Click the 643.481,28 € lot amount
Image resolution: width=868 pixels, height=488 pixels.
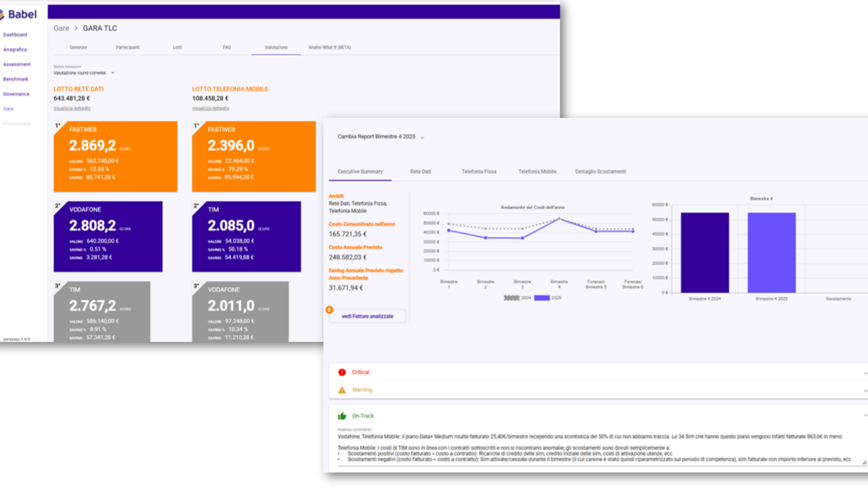coord(72,99)
